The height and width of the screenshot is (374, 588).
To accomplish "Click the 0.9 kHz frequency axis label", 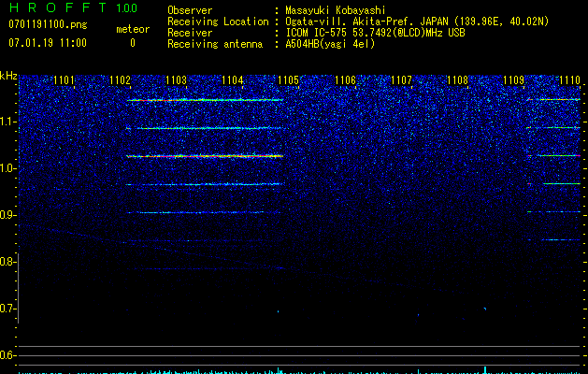I will click(7, 215).
